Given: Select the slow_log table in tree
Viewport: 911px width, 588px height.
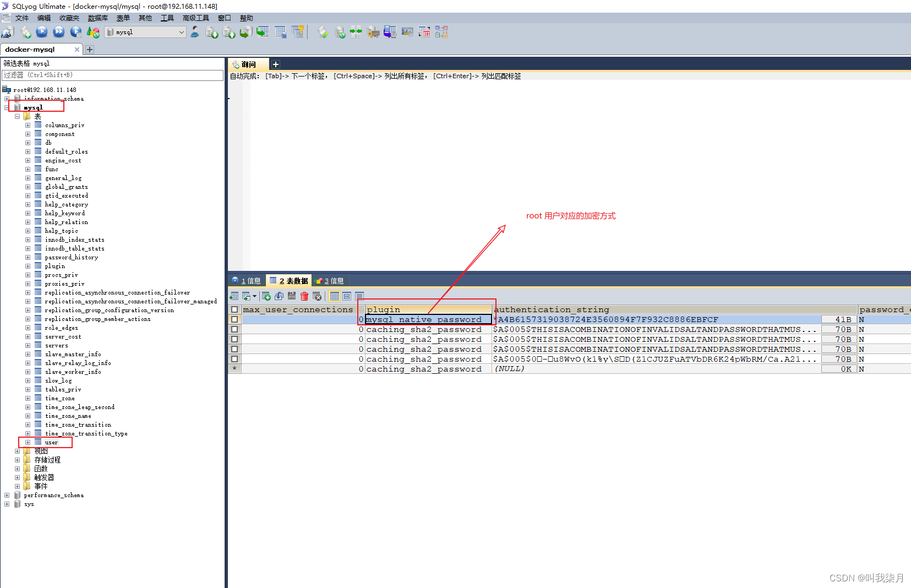Looking at the screenshot, I should 58,380.
